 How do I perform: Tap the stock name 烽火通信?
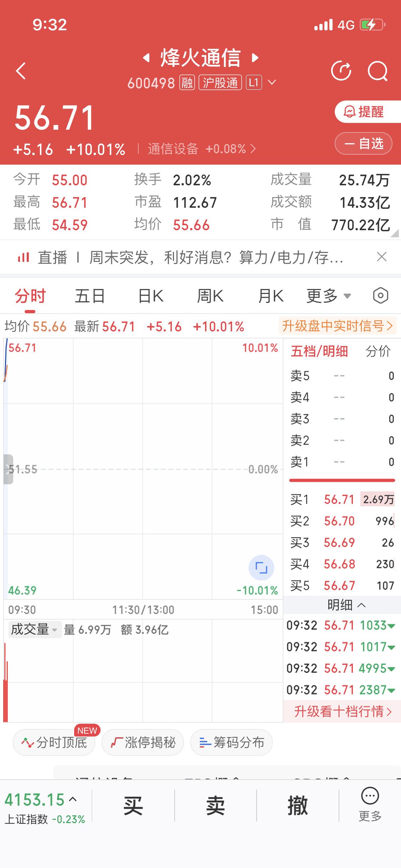click(200, 58)
